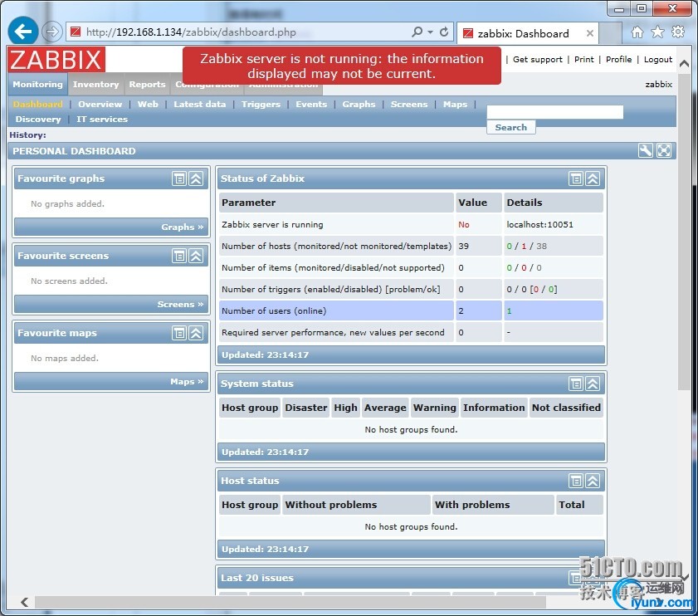Open the Profile link
Image resolution: width=698 pixels, height=616 pixels.
pos(619,60)
